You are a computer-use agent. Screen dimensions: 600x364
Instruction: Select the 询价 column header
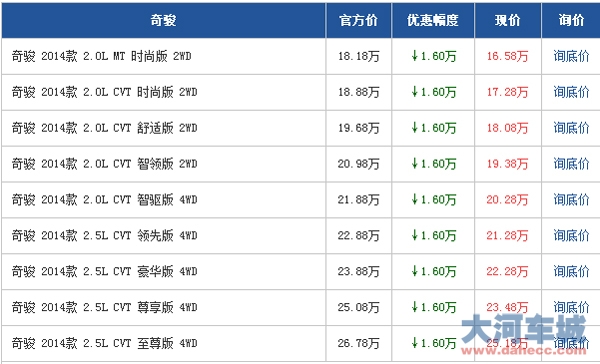coord(571,20)
